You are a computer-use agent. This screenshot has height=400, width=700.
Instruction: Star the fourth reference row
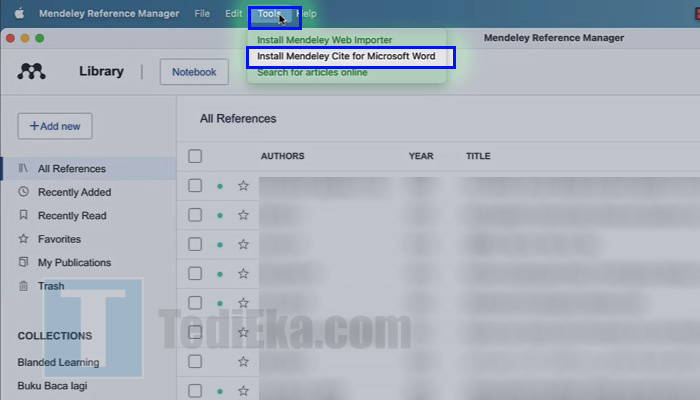point(243,273)
